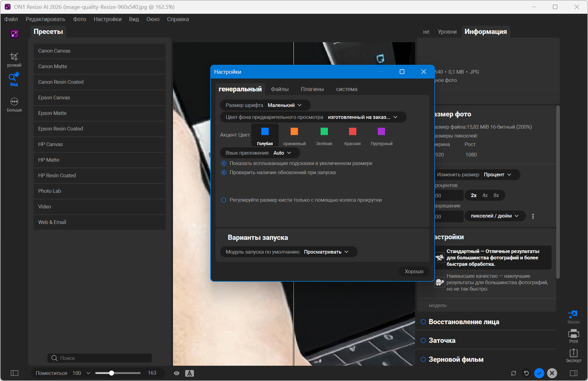The width and height of the screenshot is (588, 381).
Task: Open default startup module dropdown
Action: coord(289,252)
